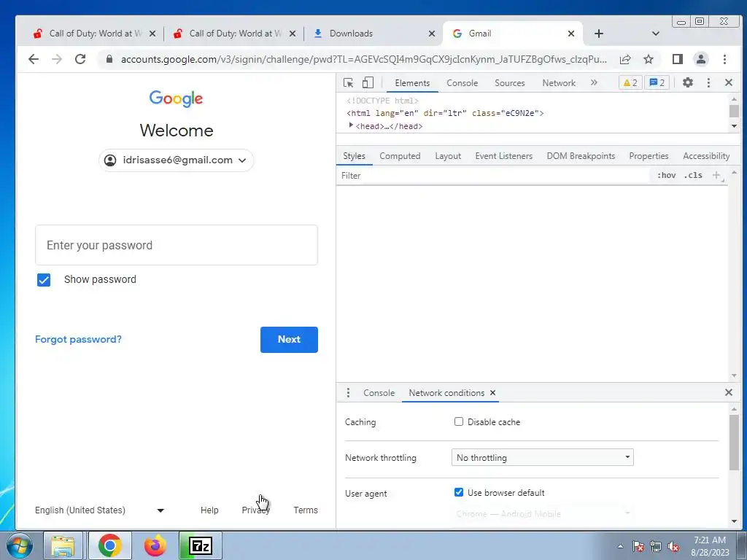Open the Sources tab in DevTools
The height and width of the screenshot is (560, 747).
pyautogui.click(x=510, y=83)
